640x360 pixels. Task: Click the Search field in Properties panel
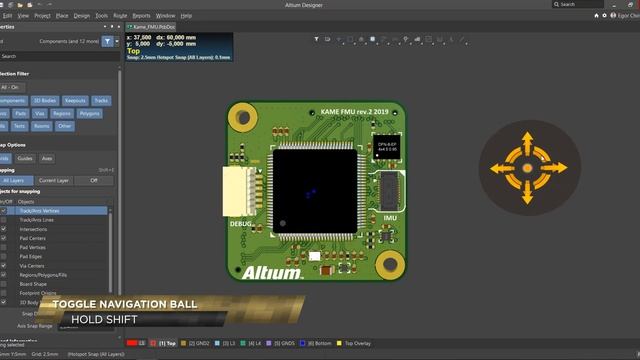[x=59, y=56]
